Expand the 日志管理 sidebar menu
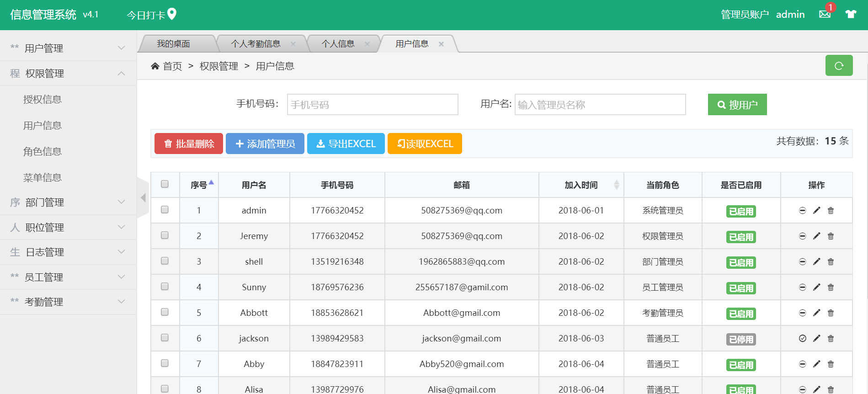Image resolution: width=868 pixels, height=394 pixels. click(68, 252)
